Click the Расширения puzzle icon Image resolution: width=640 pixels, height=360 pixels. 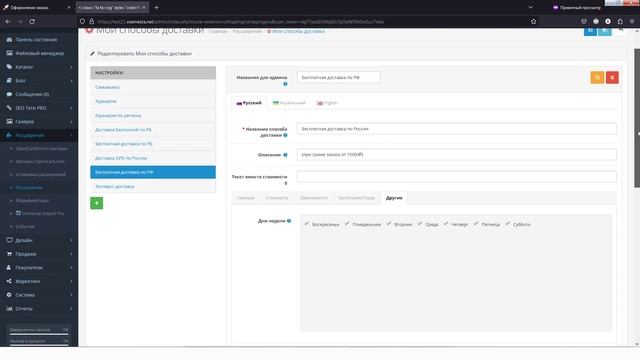pyautogui.click(x=9, y=135)
